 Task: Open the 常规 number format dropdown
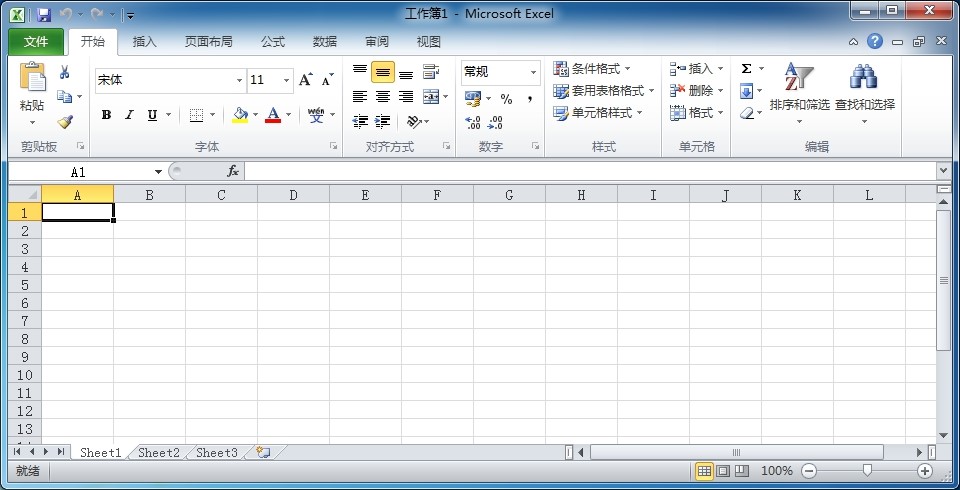[533, 72]
